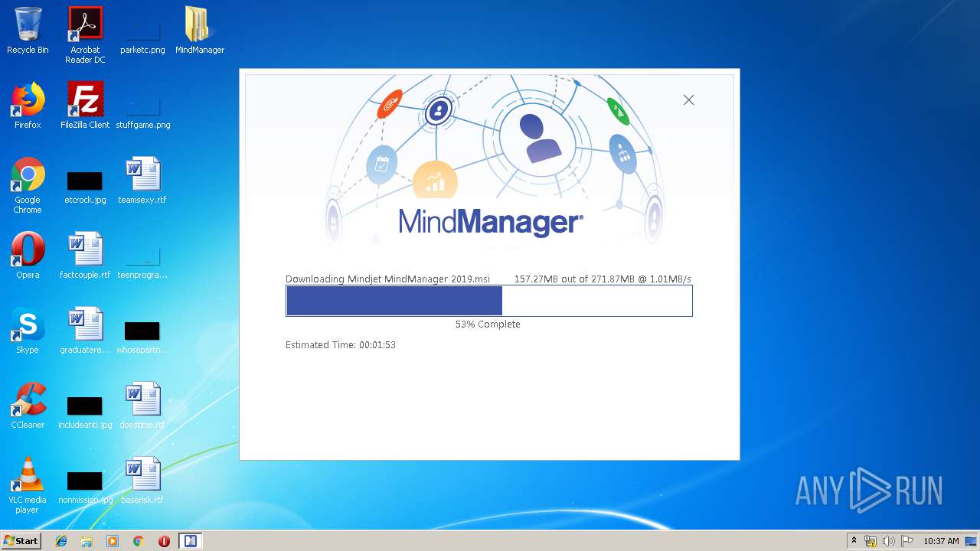Open the Recycle Bin desktop icon
This screenshot has width=980, height=551.
tap(28, 31)
